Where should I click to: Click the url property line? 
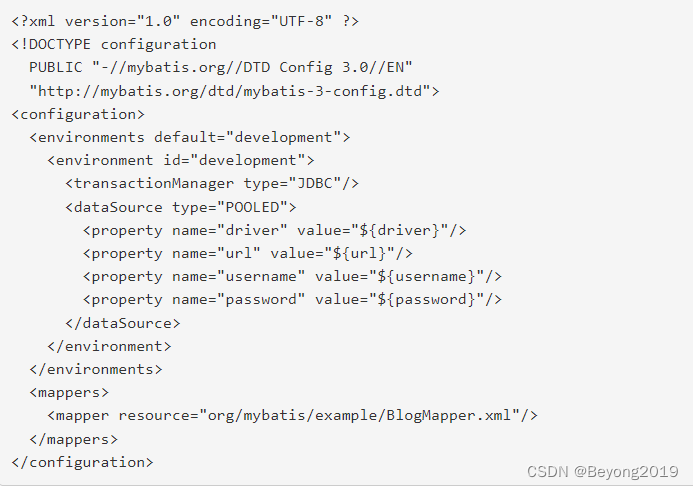point(248,253)
